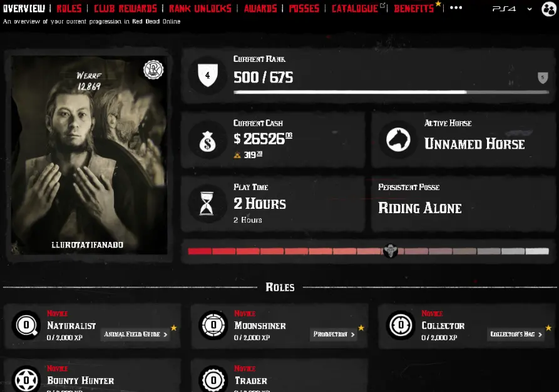Image resolution: width=559 pixels, height=392 pixels.
Task: Click the character portrait card
Action: coord(89,154)
